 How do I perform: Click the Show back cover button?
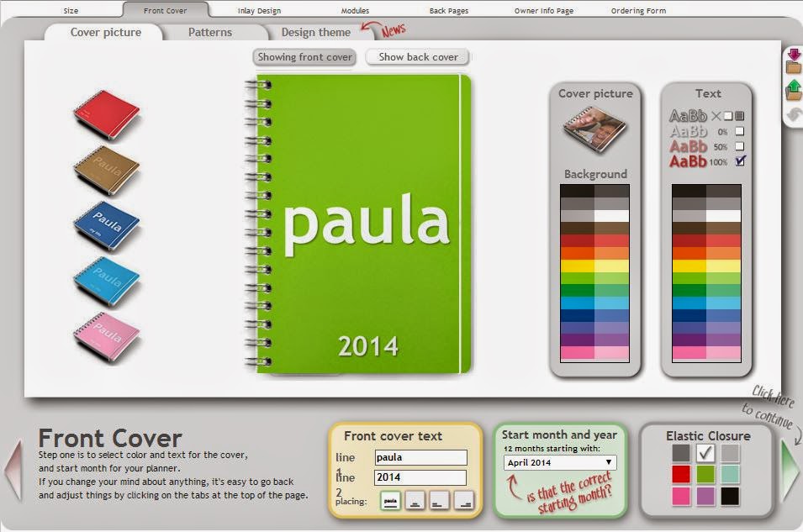pos(417,56)
